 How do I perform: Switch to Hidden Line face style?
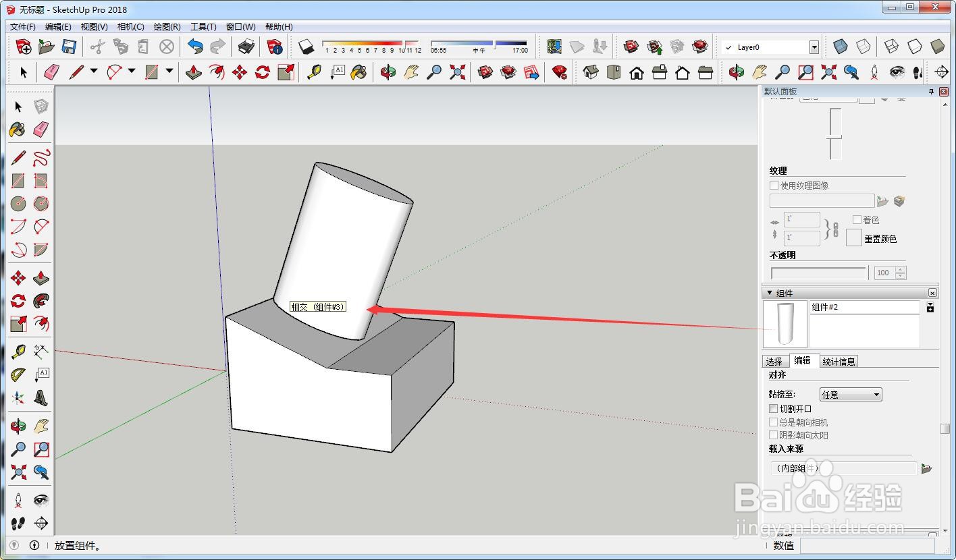[915, 47]
